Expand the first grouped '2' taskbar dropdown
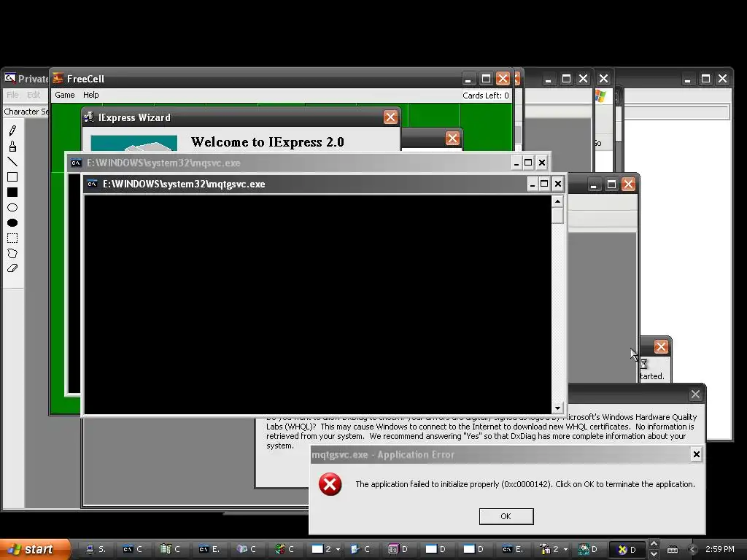This screenshot has height=560, width=747. [x=338, y=550]
